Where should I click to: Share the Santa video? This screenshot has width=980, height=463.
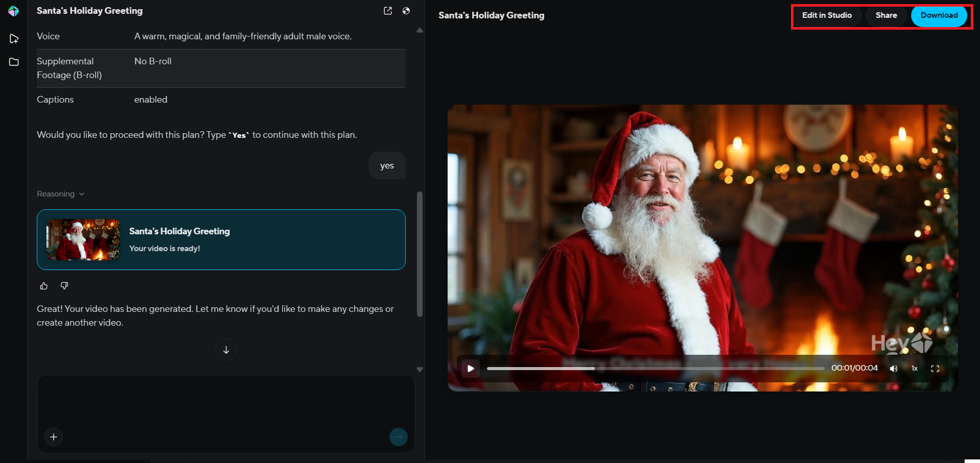886,15
